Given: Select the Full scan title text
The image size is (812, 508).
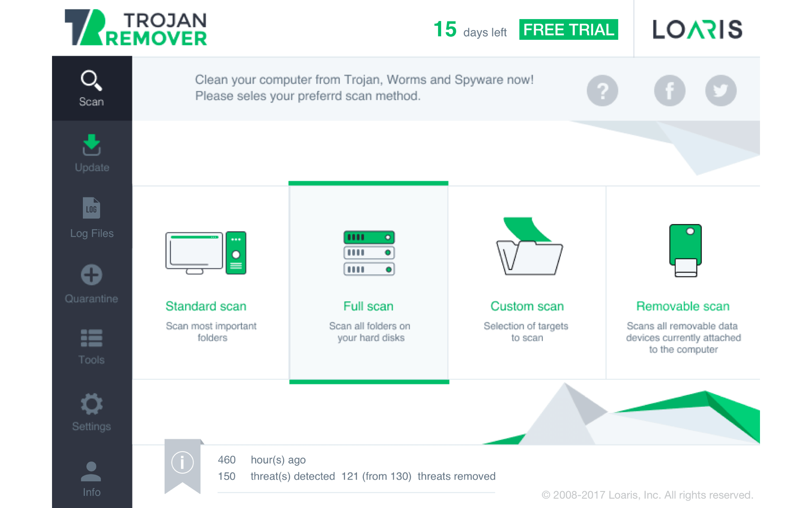Looking at the screenshot, I should click(x=368, y=306).
